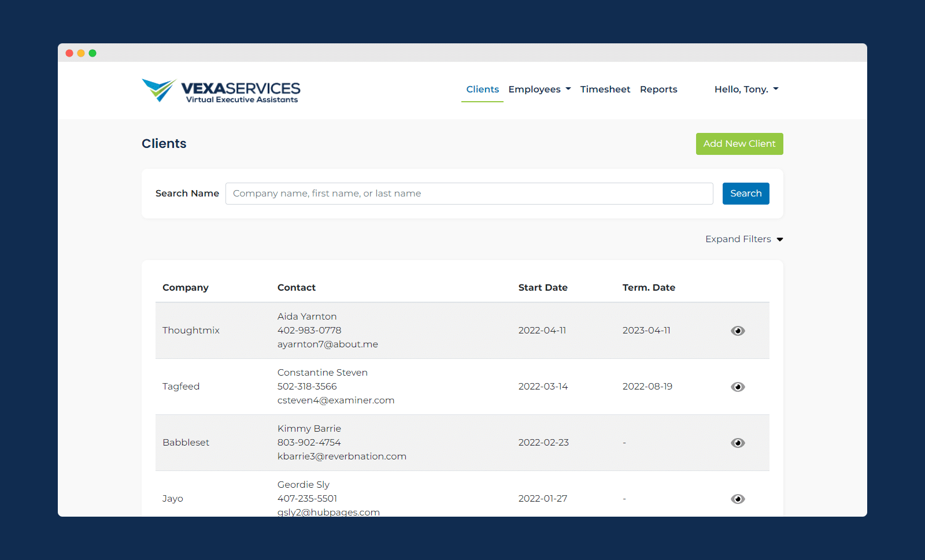This screenshot has width=925, height=560.
Task: Click the Search Name label
Action: click(x=187, y=194)
